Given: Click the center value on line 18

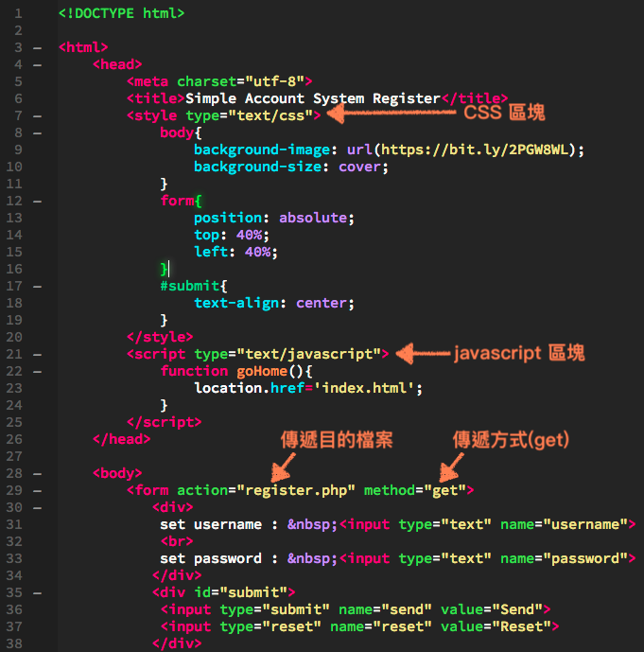Looking at the screenshot, I should point(322,303).
